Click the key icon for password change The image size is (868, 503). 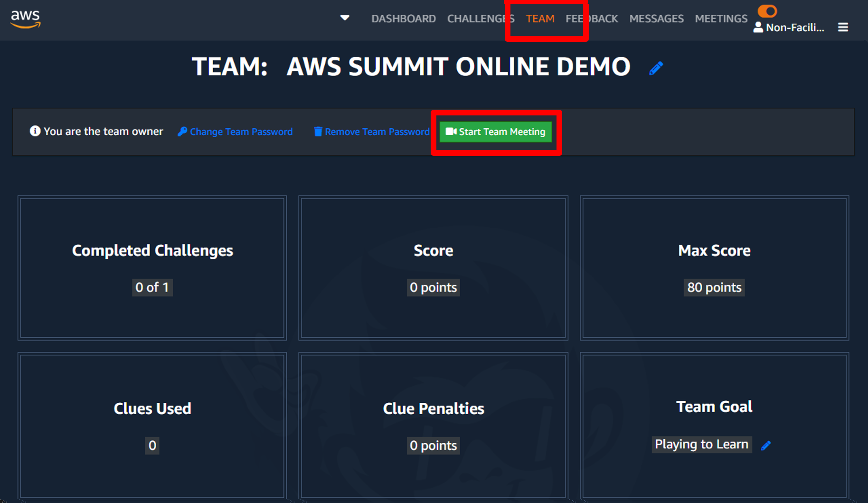(x=182, y=132)
